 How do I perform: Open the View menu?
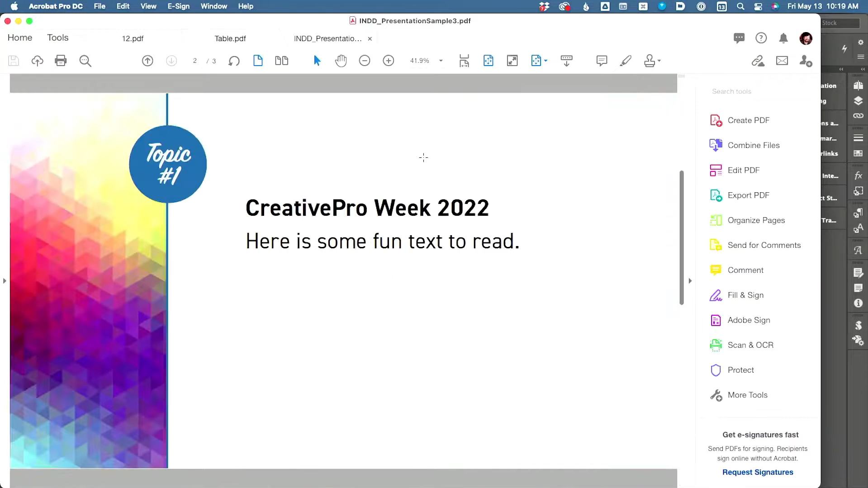148,6
